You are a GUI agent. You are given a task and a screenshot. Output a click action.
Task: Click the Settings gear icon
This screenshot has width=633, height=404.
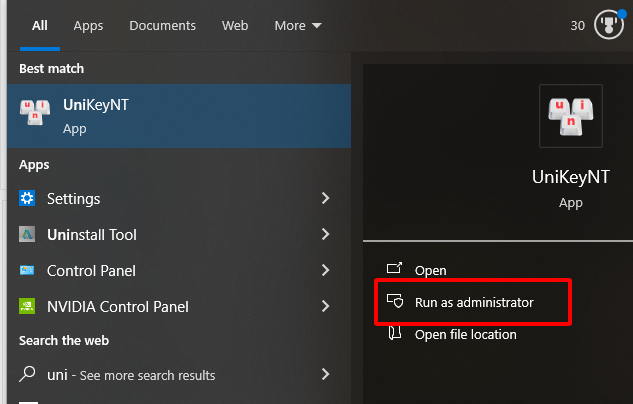27,198
